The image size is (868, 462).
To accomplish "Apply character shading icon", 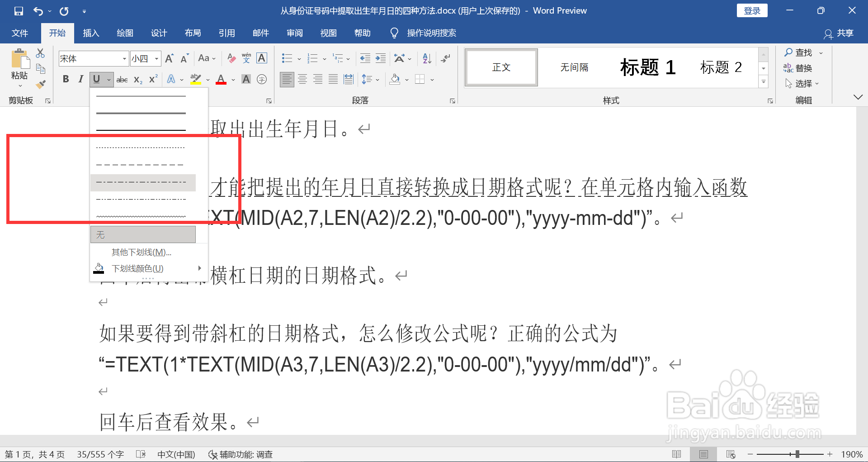I will [246, 79].
